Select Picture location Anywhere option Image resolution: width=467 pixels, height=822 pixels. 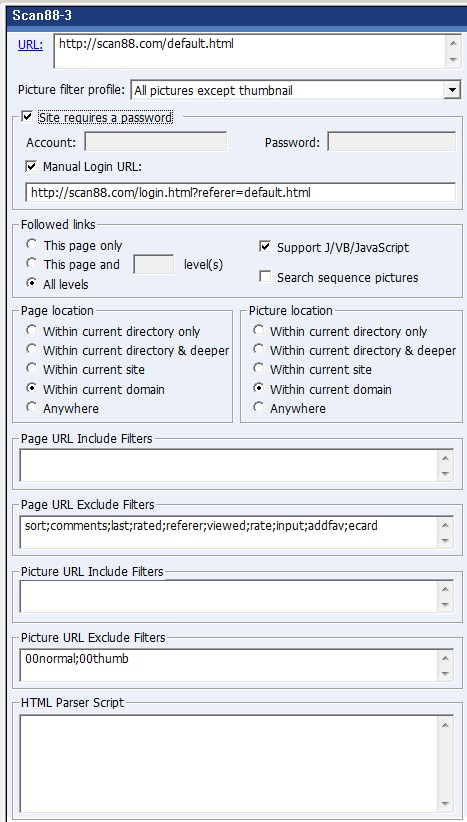pos(258,408)
